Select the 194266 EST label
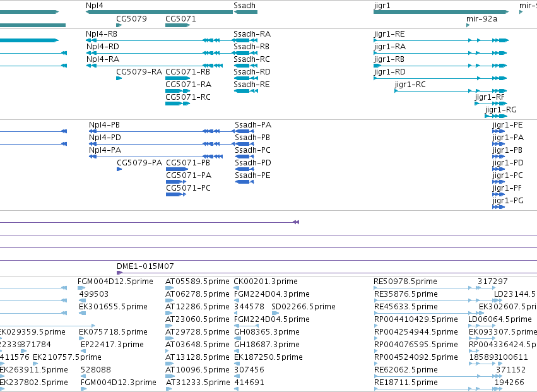 coord(510,383)
